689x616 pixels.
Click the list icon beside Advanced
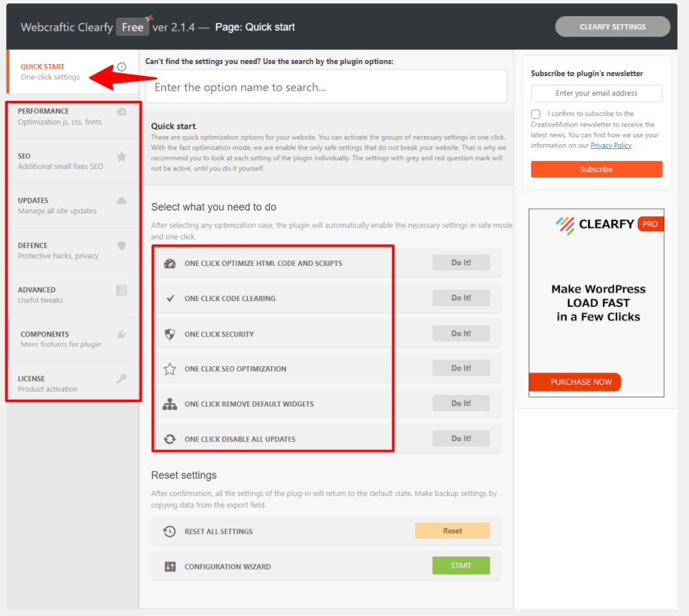[122, 290]
